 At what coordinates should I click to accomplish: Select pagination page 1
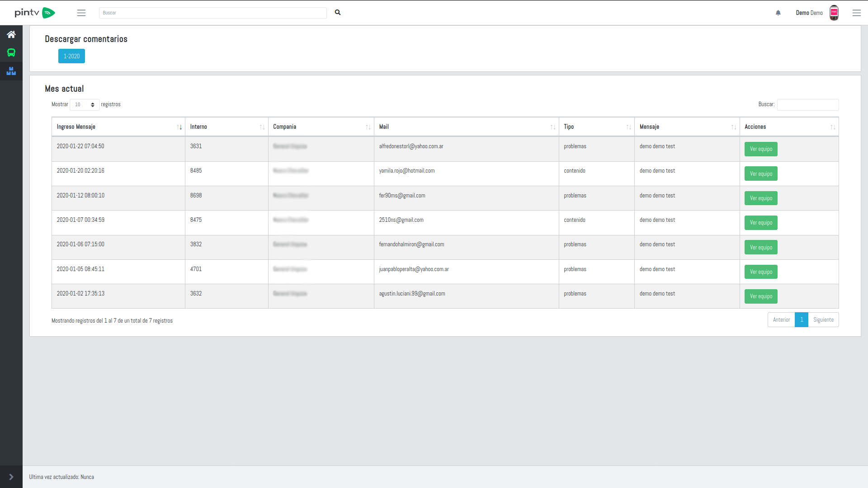pos(802,320)
